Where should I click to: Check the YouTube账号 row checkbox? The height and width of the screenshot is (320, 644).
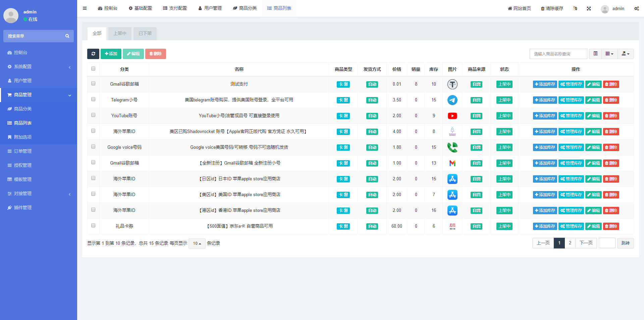click(93, 115)
